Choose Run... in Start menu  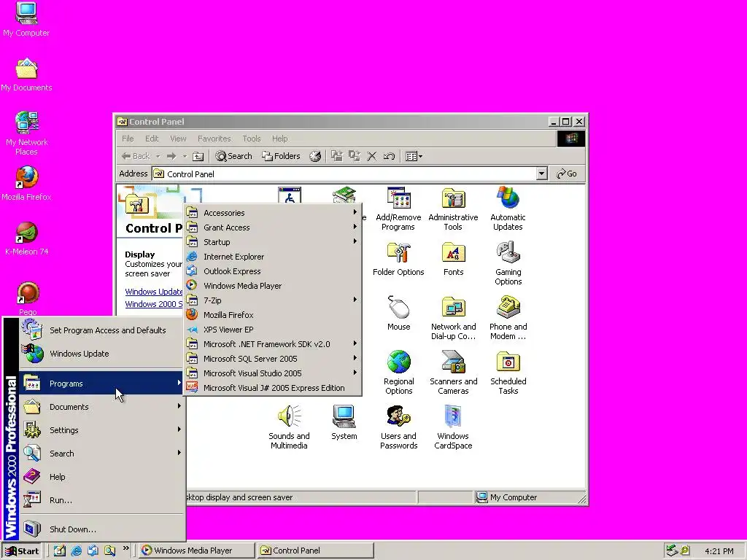click(102, 500)
